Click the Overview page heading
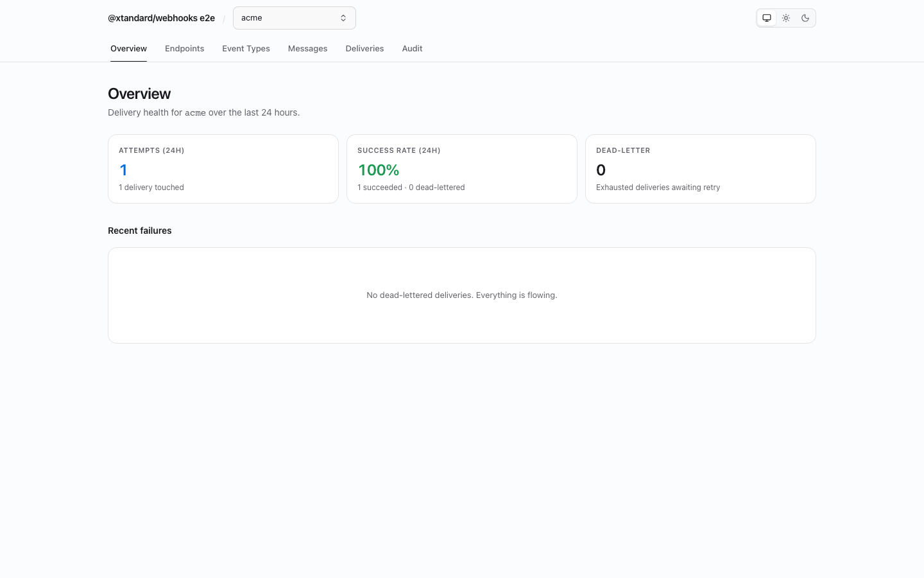Screen dimensions: 924x578 [139, 94]
